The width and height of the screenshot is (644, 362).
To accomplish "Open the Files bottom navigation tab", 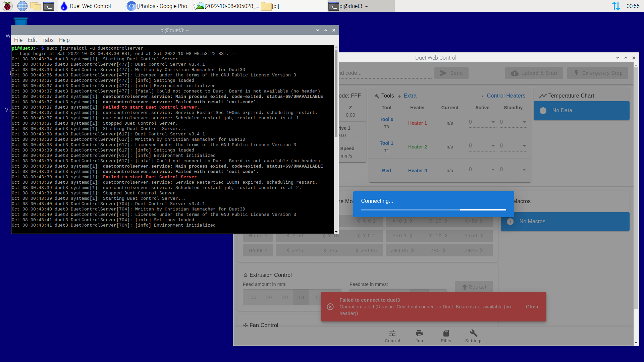I will pyautogui.click(x=446, y=336).
